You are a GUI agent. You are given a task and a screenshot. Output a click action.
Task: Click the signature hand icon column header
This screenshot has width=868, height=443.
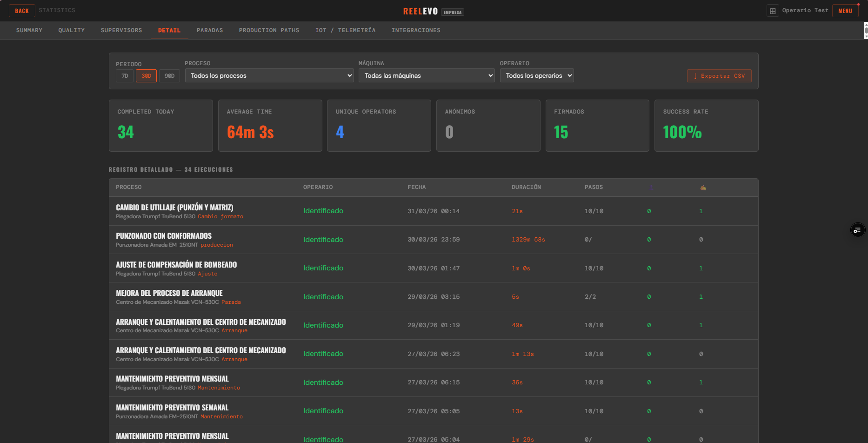(703, 188)
